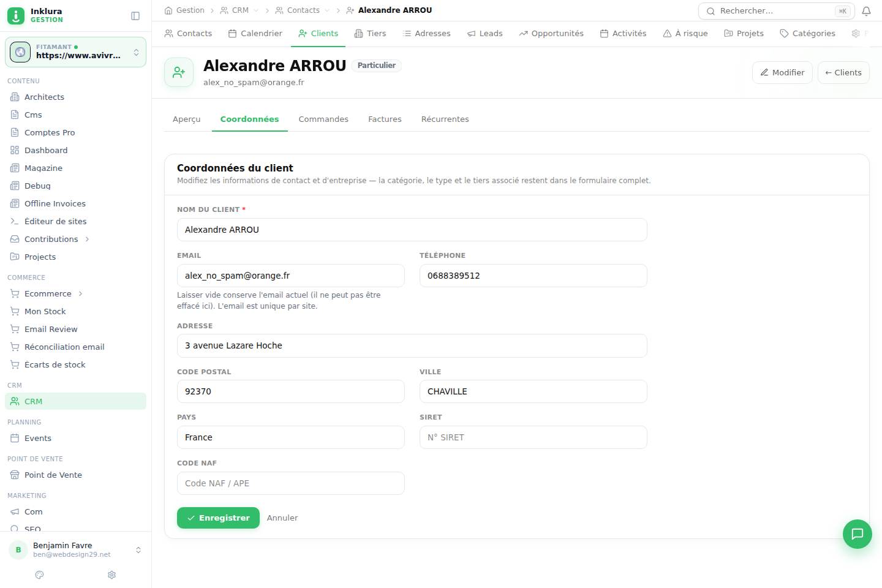This screenshot has height=588, width=882.
Task: Open settings gear in CRM tab bar
Action: click(856, 34)
